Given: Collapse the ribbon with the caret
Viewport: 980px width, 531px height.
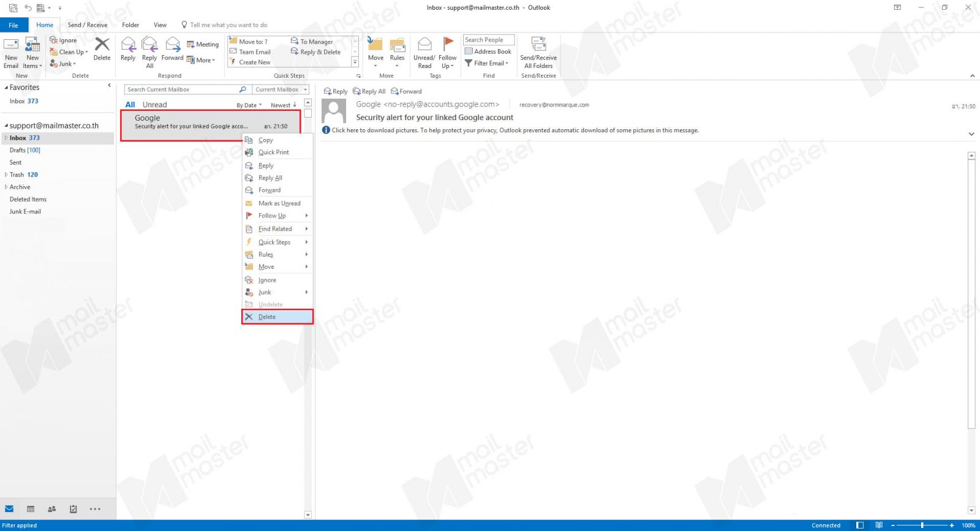Looking at the screenshot, I should pyautogui.click(x=972, y=76).
